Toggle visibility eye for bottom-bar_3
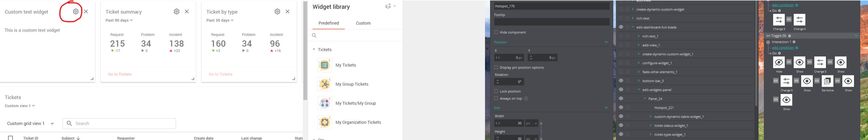 [621, 81]
